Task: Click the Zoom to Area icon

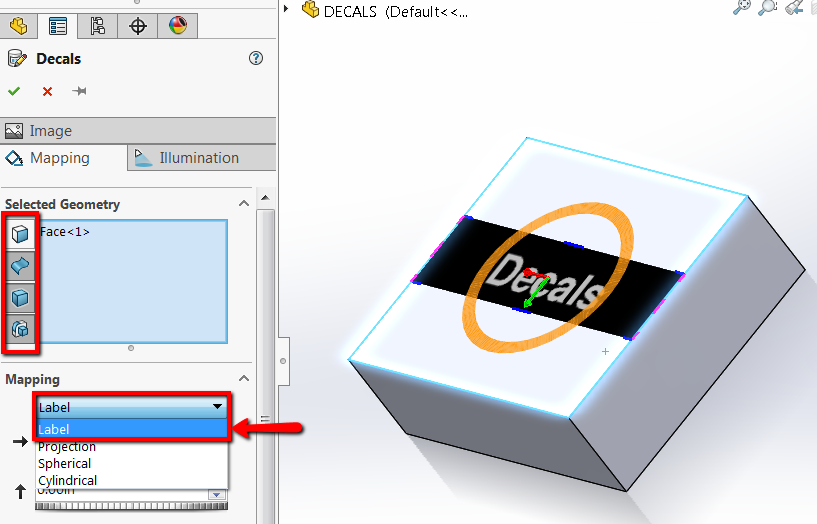Action: [x=768, y=7]
